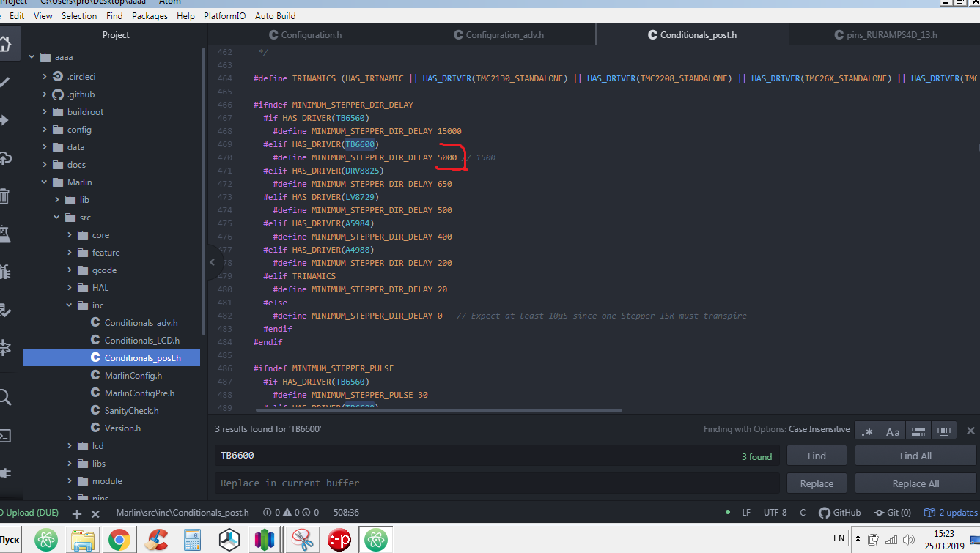Click the UTF-8 encoding selector
The width and height of the screenshot is (980, 553).
tap(775, 513)
